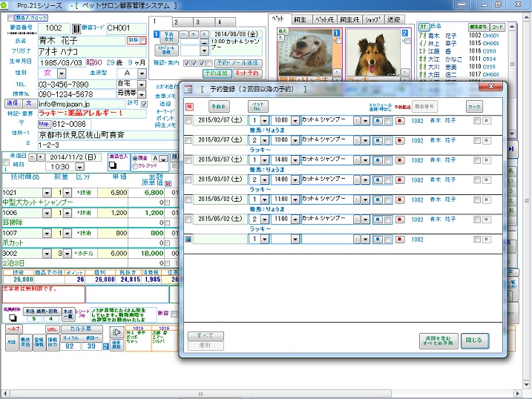
Task: Open the visit time 10:30 dropdown
Action: point(79,167)
